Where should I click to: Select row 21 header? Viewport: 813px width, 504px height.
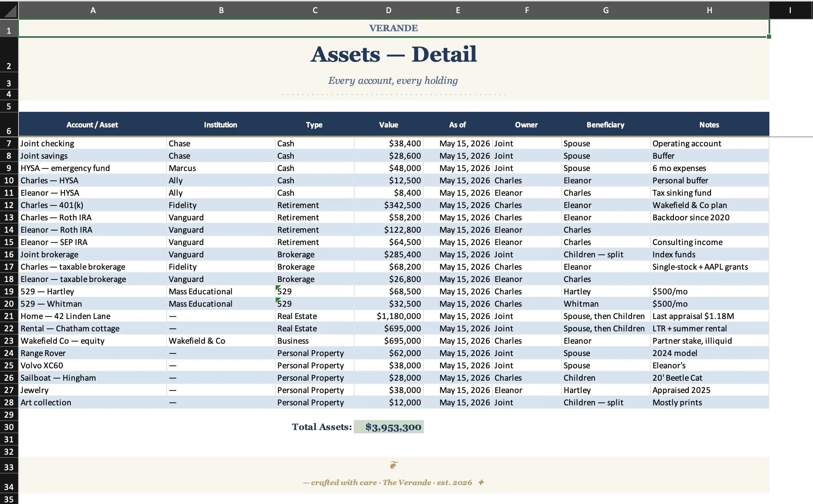click(x=9, y=316)
